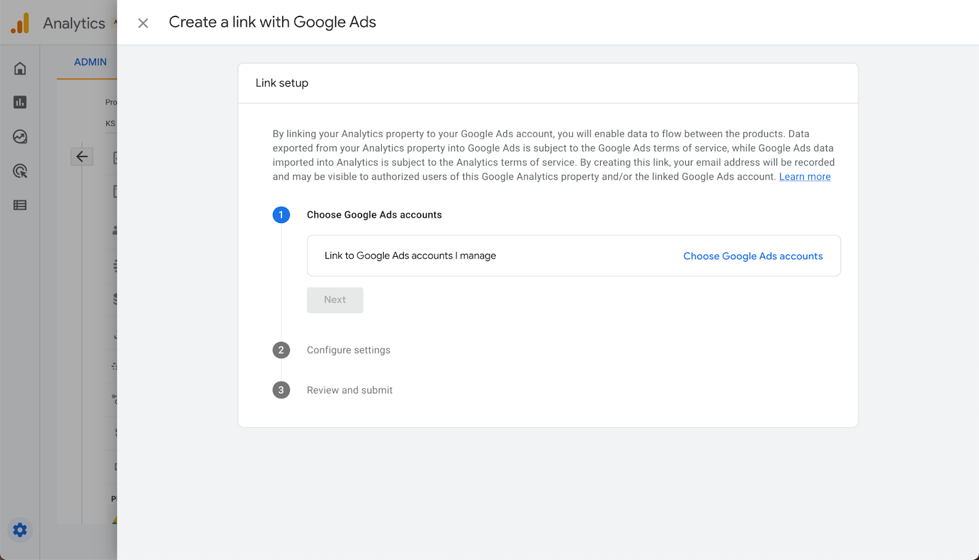Click the back arrow in Admin panel
Screen dimensions: 979x560
[82, 157]
